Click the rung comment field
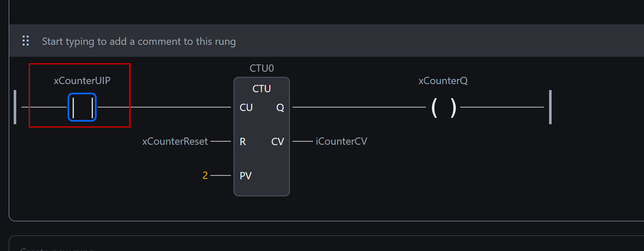Screen dimensions: 644x251 pyautogui.click(x=139, y=41)
